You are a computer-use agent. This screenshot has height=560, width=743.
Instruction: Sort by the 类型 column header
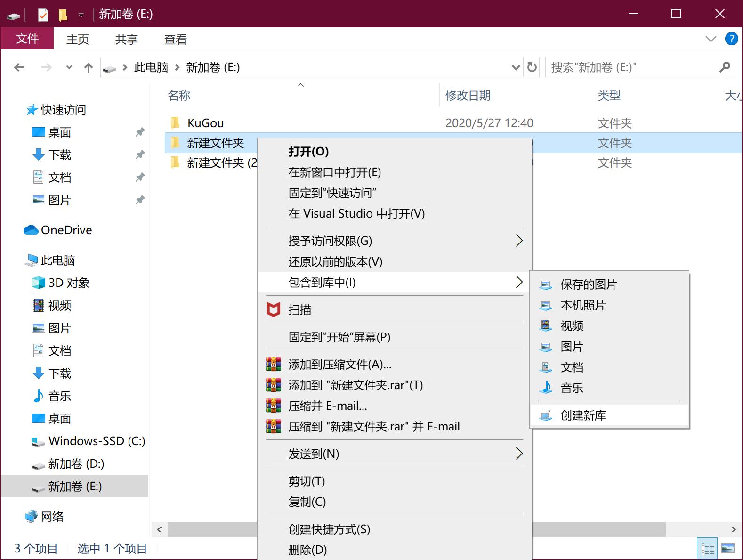click(x=609, y=96)
